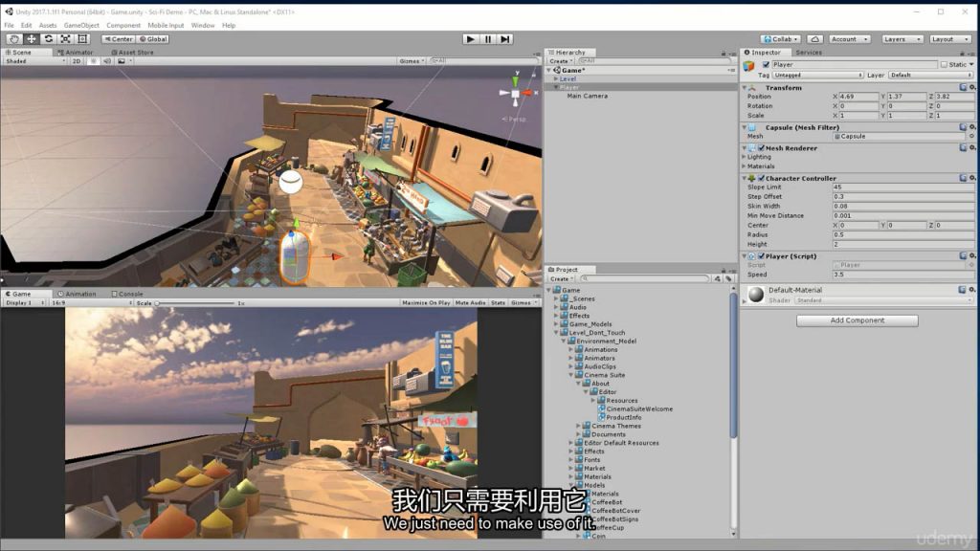Viewport: 980px width, 551px height.
Task: Select the Rotate tool
Action: (48, 39)
